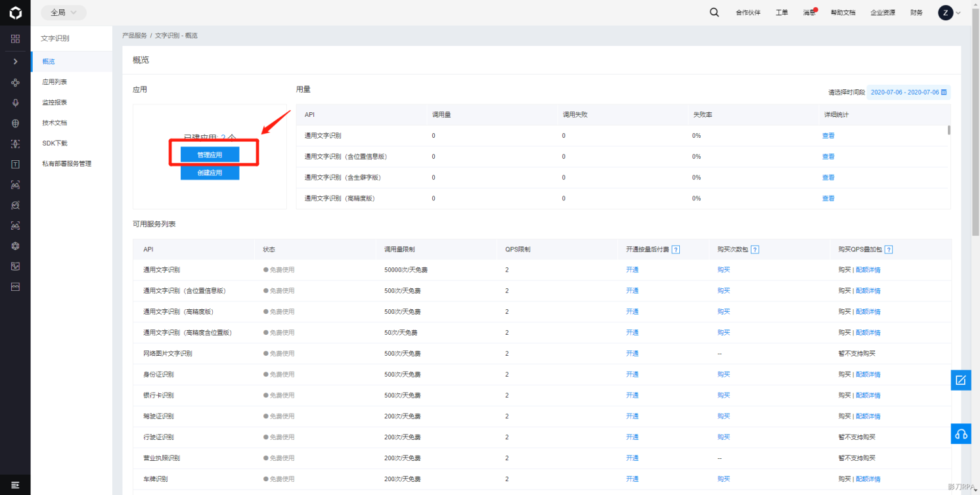Open the headset customer support floating button
The width and height of the screenshot is (980, 495).
click(x=961, y=434)
